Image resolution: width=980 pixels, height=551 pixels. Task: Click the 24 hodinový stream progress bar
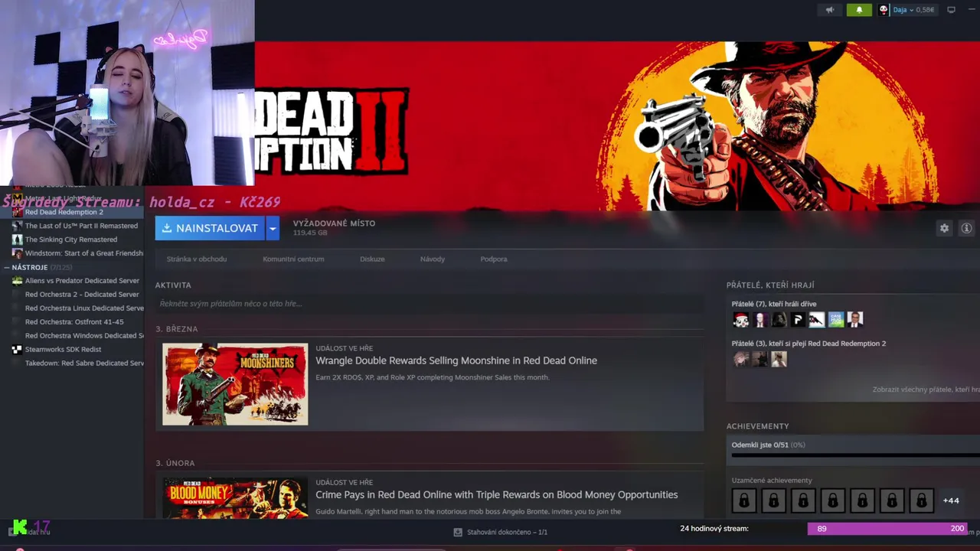point(888,529)
